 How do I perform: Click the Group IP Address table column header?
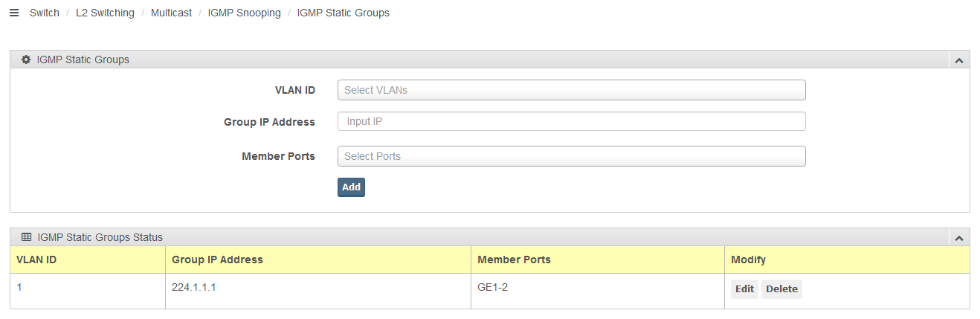coord(217,260)
